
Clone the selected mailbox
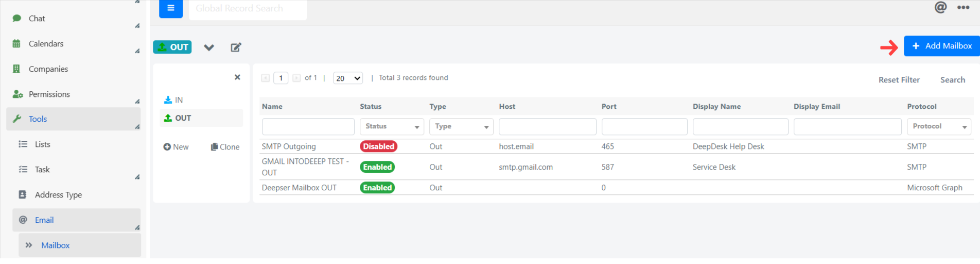(x=225, y=147)
